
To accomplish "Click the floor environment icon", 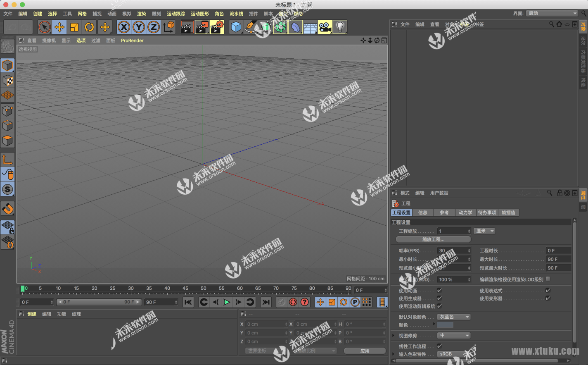I will click(310, 27).
